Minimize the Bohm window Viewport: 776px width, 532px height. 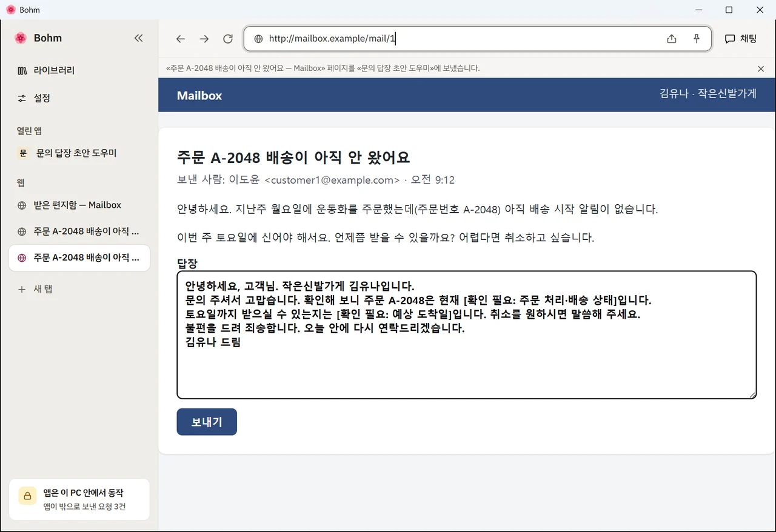pos(699,10)
